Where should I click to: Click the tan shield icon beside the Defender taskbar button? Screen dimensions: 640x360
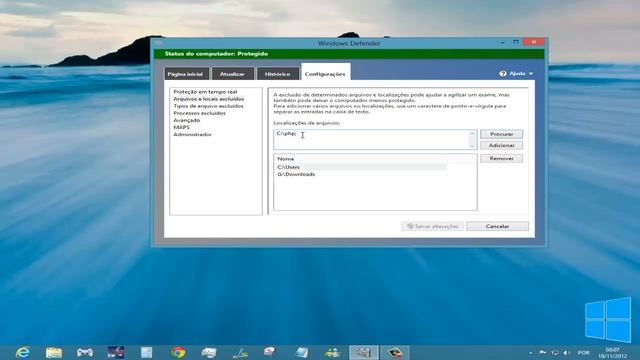click(x=395, y=352)
